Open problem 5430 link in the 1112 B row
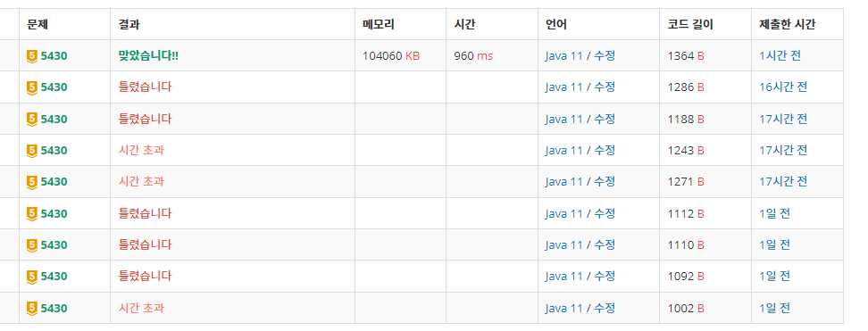Screen dimensions: 868x331 [54, 213]
